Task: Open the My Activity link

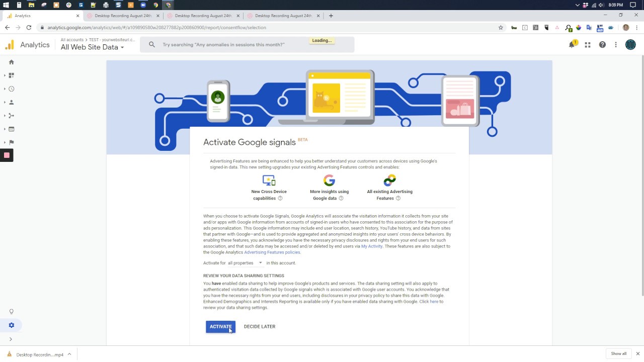Action: [x=372, y=246]
